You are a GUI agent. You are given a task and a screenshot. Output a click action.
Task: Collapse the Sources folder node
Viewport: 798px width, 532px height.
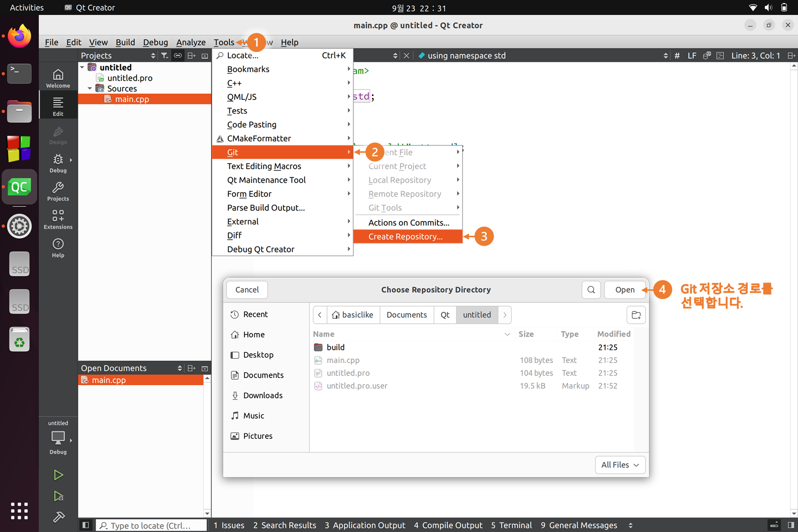(90, 88)
